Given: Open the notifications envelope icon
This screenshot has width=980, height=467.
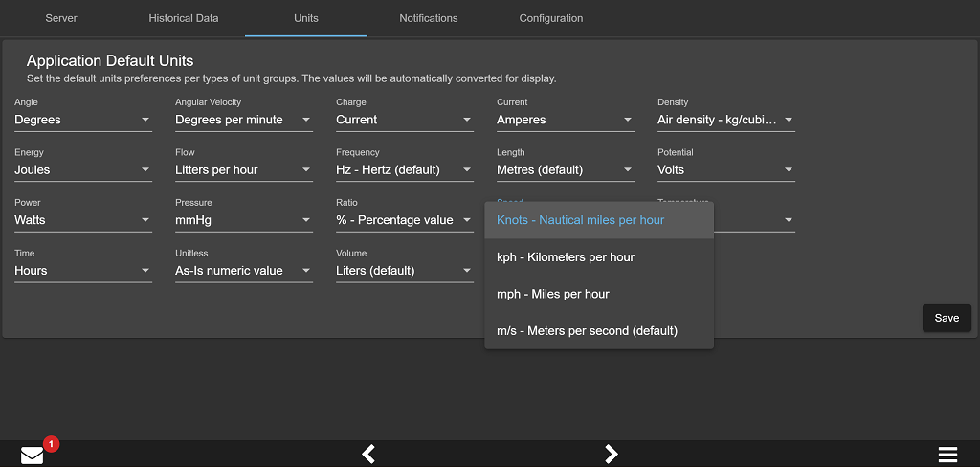Looking at the screenshot, I should point(32,456).
